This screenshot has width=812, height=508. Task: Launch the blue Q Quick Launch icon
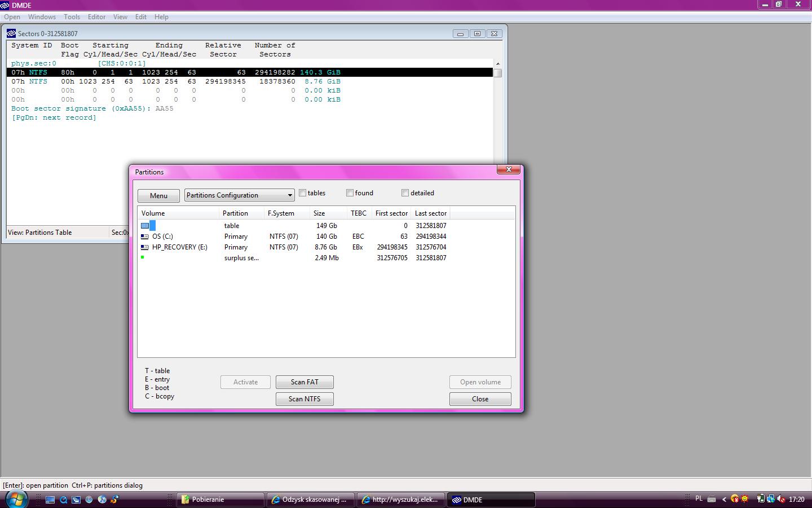pyautogui.click(x=63, y=500)
